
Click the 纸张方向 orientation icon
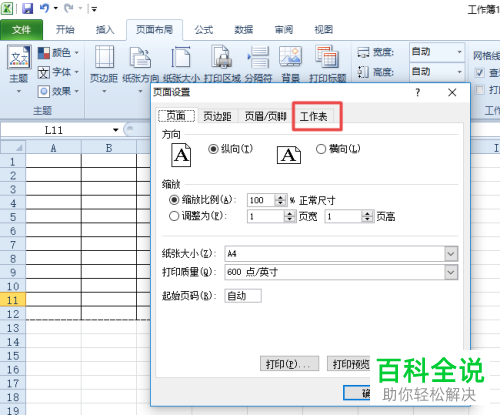140,57
